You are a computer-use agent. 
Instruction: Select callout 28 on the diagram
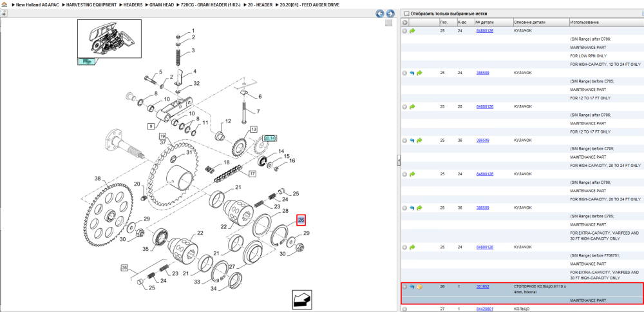(286, 210)
